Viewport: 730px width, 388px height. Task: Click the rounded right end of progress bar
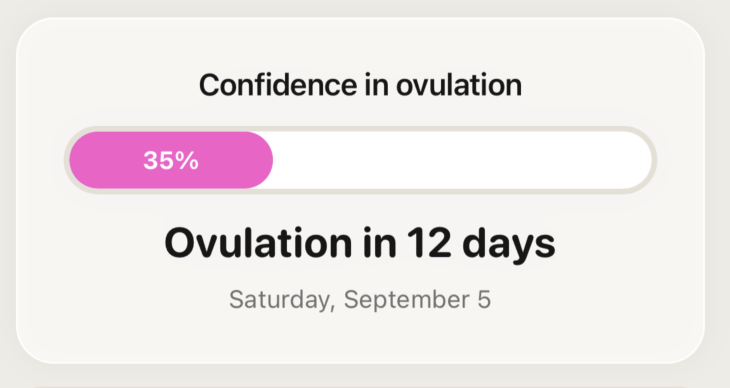[640, 160]
